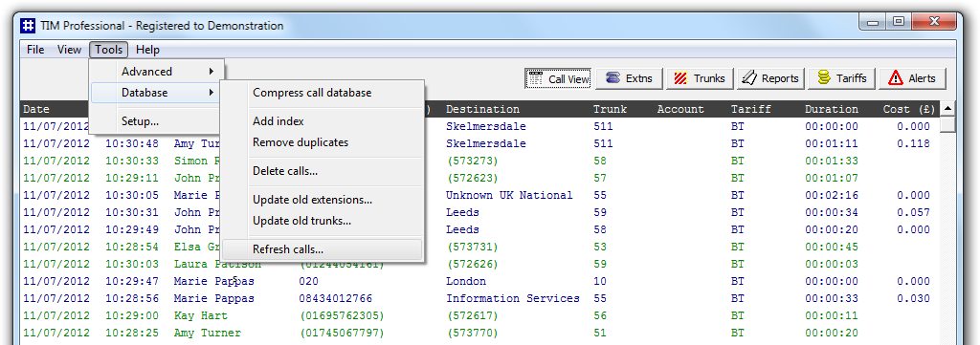The width and height of the screenshot is (980, 345).
Task: Choose Remove duplicates menu entry
Action: click(x=323, y=142)
